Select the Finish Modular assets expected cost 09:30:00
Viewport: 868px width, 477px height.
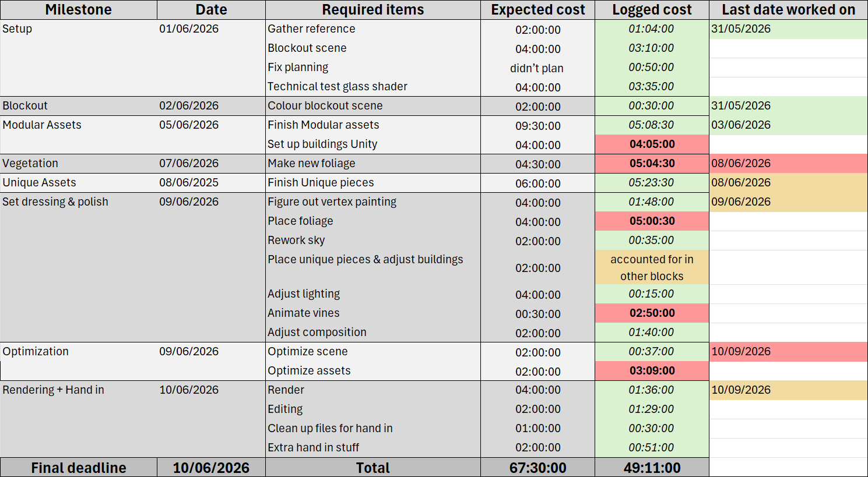[537, 125]
